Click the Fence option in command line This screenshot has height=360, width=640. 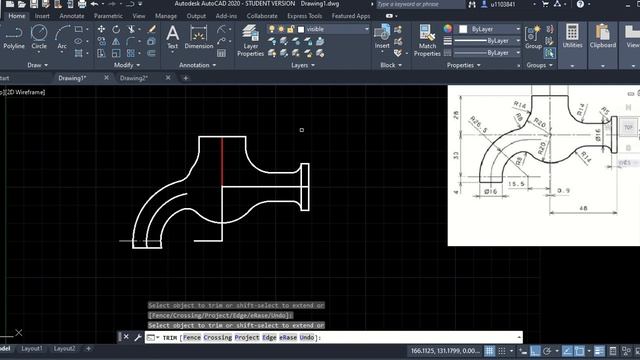(x=192, y=338)
